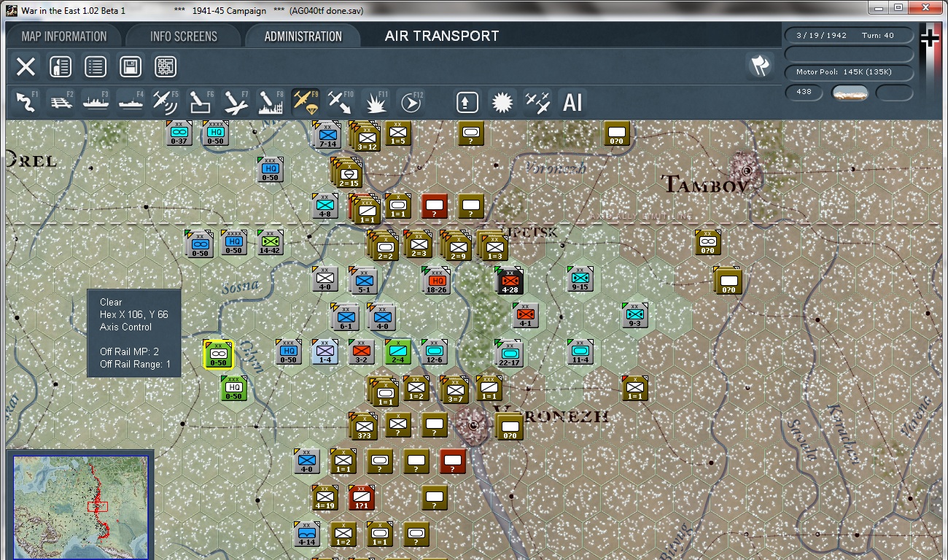The width and height of the screenshot is (948, 560).
Task: Select Bomb City (F8) mode
Action: 271,103
